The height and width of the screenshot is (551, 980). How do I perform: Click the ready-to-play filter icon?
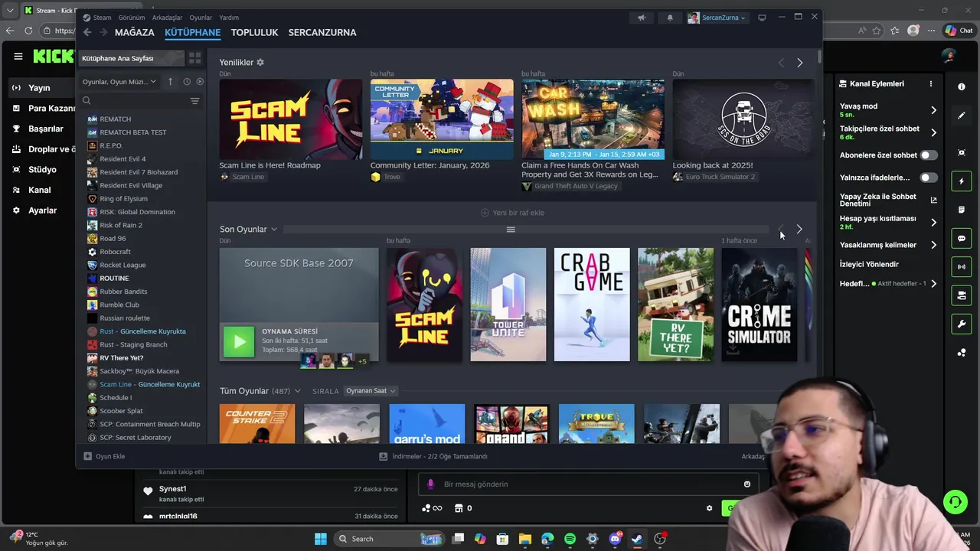[x=200, y=82]
